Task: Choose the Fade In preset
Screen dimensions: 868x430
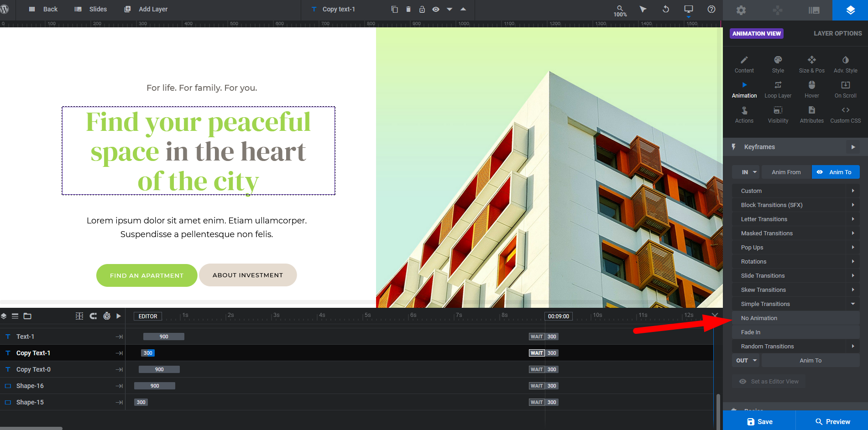Action: click(796, 332)
